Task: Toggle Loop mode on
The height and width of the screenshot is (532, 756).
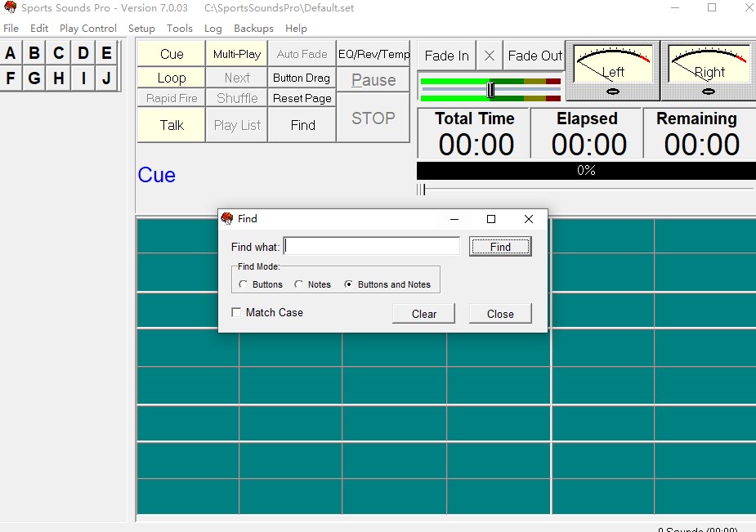Action: [172, 78]
